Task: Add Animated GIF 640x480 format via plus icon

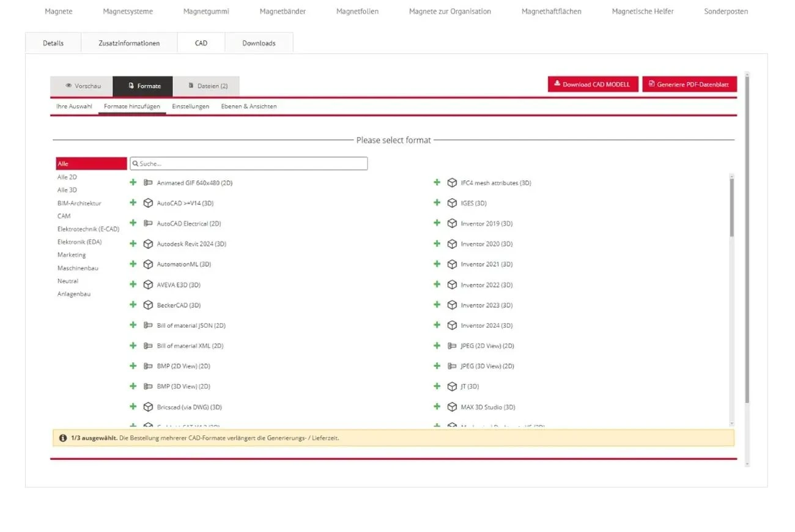Action: (x=133, y=183)
